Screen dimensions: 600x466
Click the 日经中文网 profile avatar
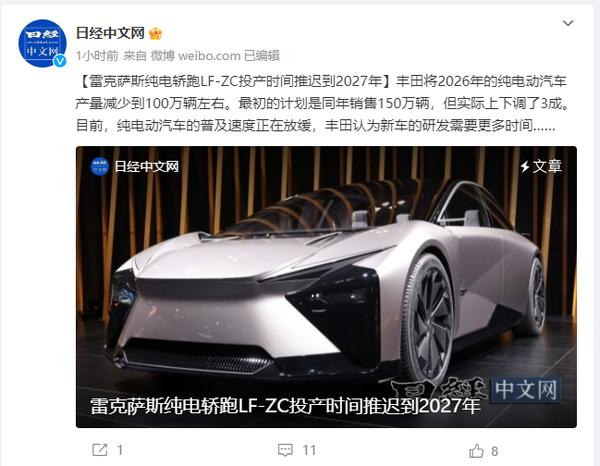click(42, 44)
